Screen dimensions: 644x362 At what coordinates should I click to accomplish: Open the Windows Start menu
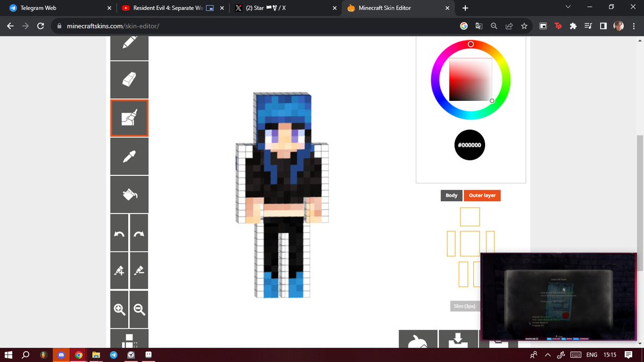pos(8,355)
